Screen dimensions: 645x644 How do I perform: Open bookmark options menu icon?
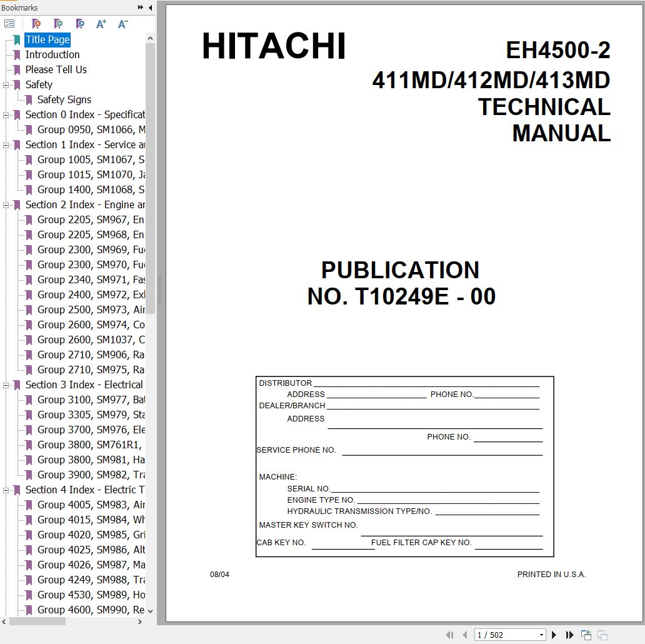point(9,24)
